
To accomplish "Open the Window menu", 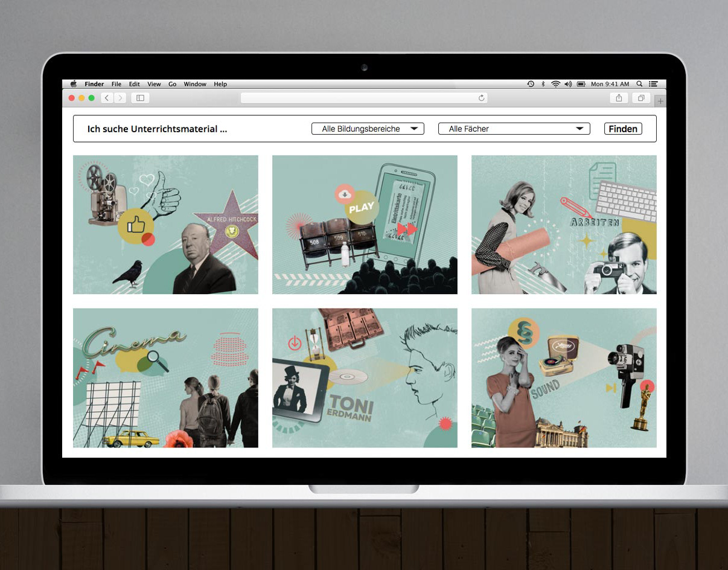I will (195, 85).
